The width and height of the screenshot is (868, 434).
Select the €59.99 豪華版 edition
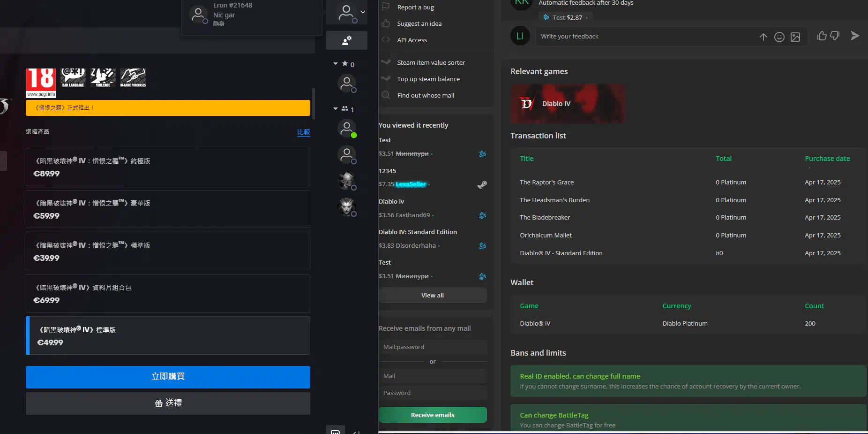168,209
